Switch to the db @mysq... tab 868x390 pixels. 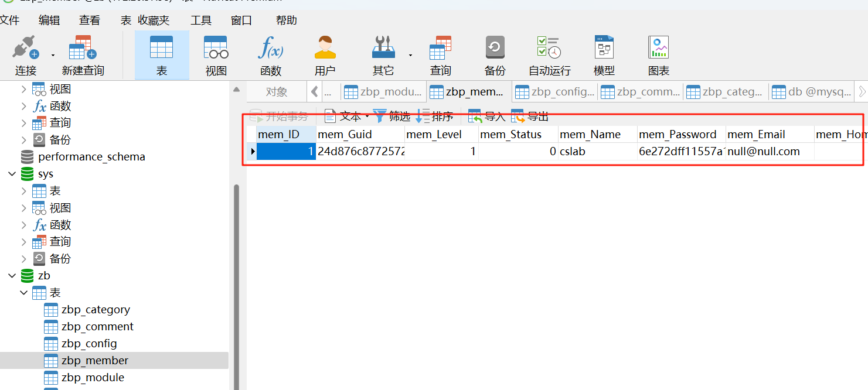[811, 92]
